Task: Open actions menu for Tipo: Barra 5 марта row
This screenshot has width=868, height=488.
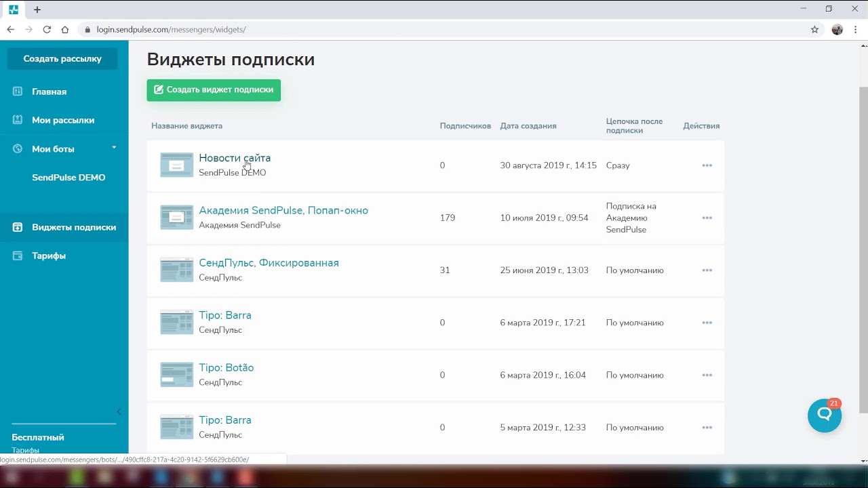Action: 707,427
